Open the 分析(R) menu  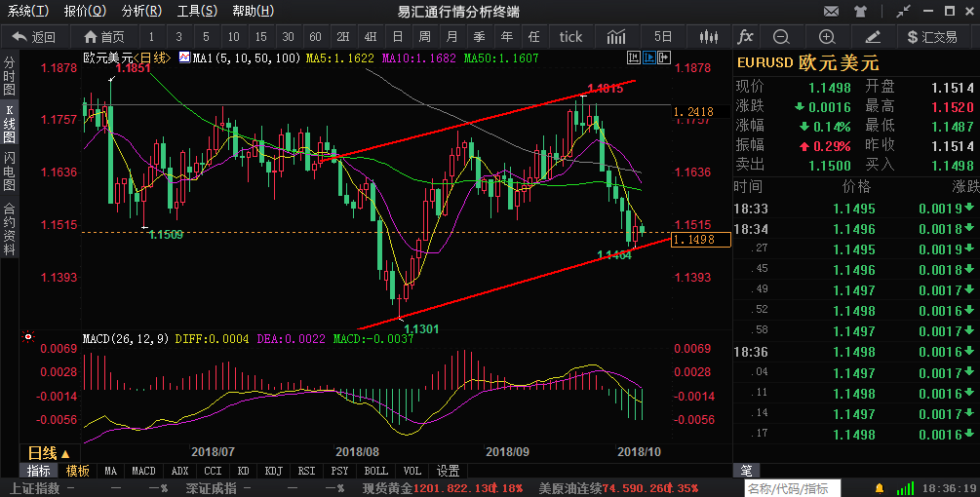coord(141,12)
